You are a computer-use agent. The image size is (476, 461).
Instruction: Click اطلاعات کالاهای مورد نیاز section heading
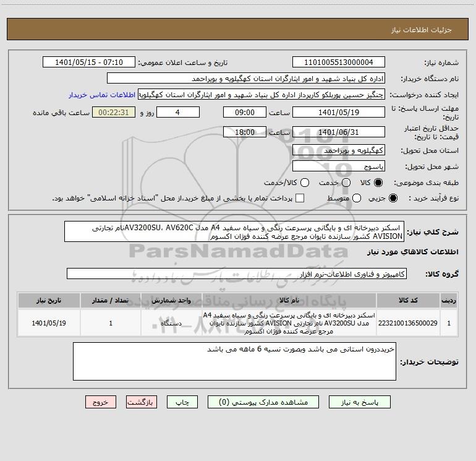tap(412, 252)
